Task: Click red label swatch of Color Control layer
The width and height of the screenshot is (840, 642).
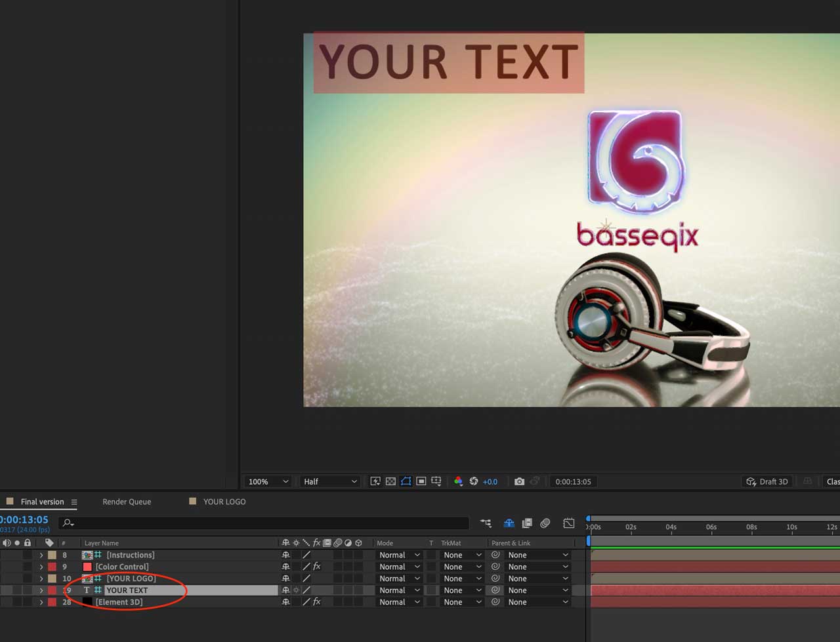Action: pos(52,567)
